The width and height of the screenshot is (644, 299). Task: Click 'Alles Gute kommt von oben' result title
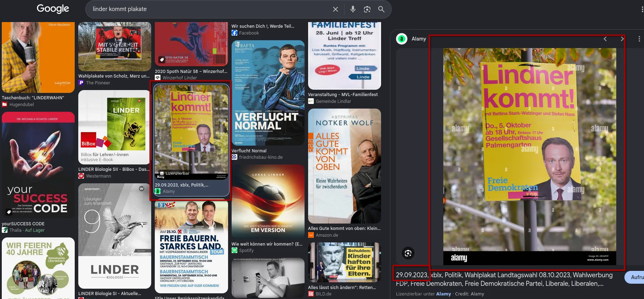pyautogui.click(x=344, y=229)
